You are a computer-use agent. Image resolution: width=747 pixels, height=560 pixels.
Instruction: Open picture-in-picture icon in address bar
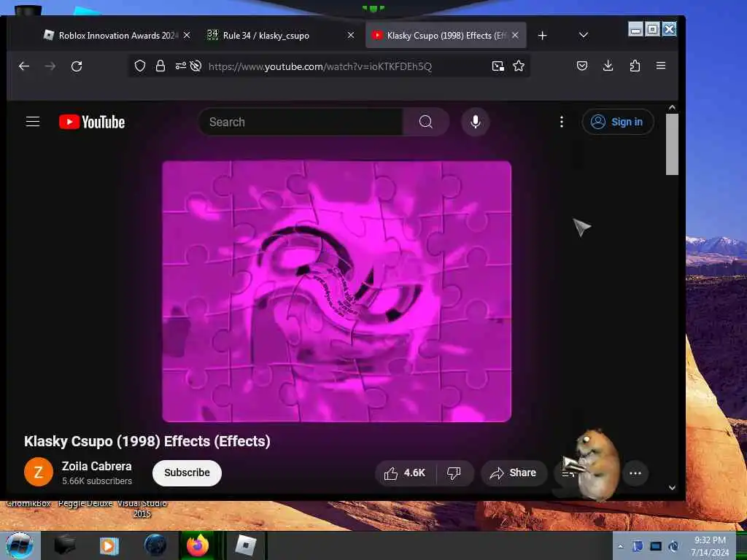pyautogui.click(x=498, y=66)
